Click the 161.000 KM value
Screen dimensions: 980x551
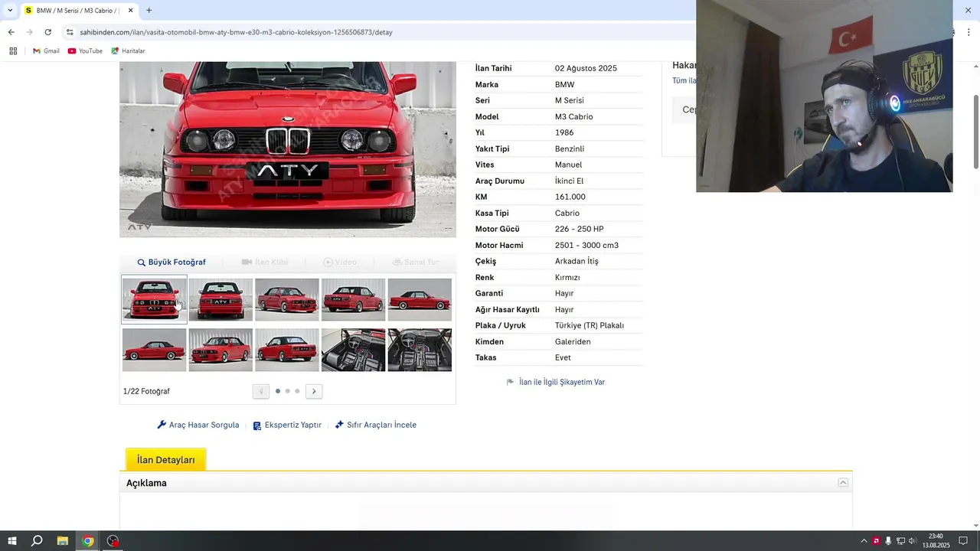570,197
